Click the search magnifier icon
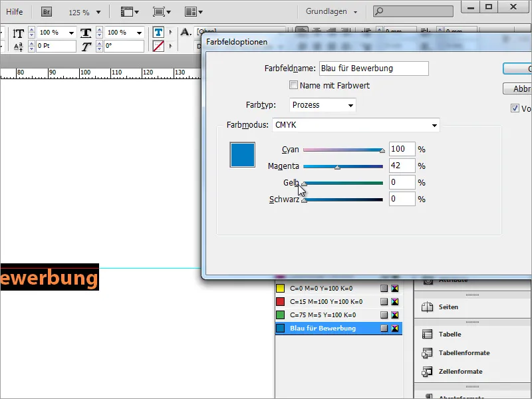The image size is (532, 399). point(379,11)
